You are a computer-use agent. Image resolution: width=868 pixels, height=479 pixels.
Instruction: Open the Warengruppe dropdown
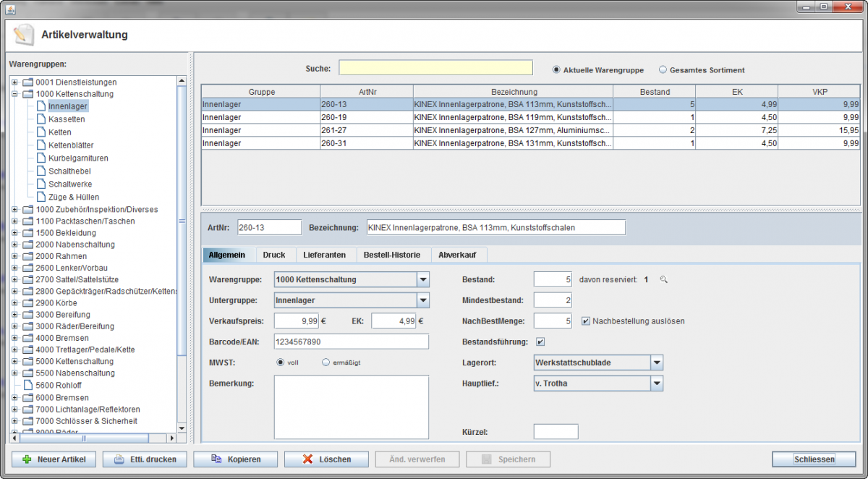tap(423, 280)
